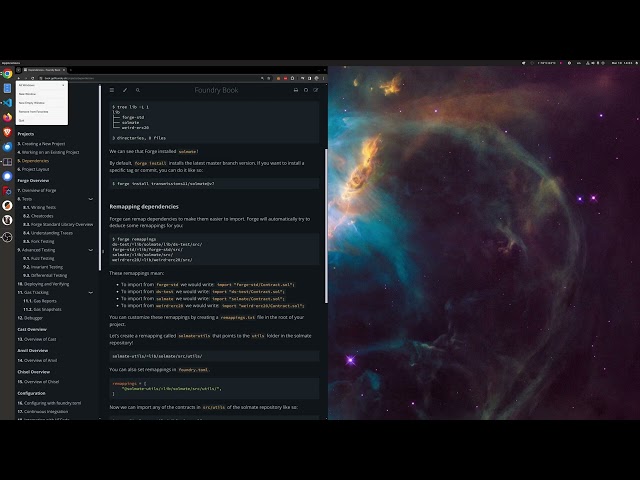Click the Remapping dependencies heading

tap(144, 207)
